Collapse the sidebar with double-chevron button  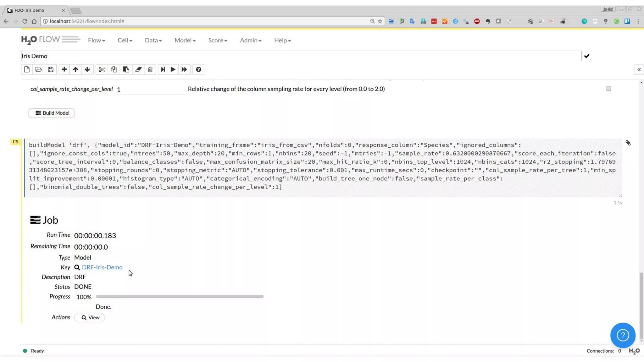point(639,69)
